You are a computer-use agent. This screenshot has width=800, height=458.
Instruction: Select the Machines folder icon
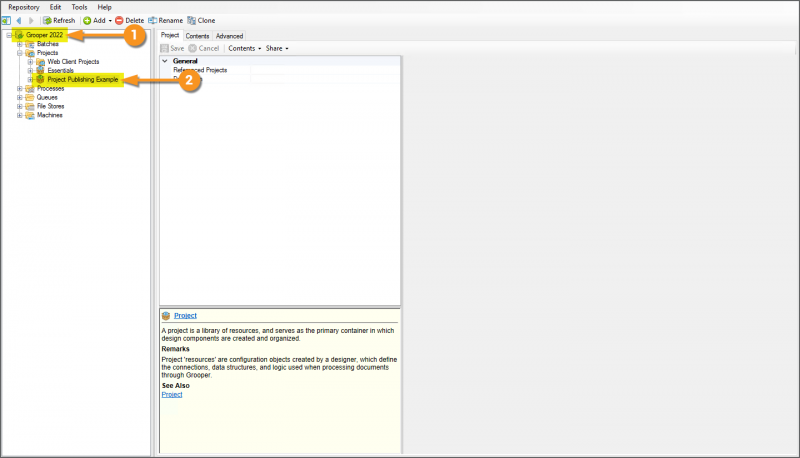[30, 115]
